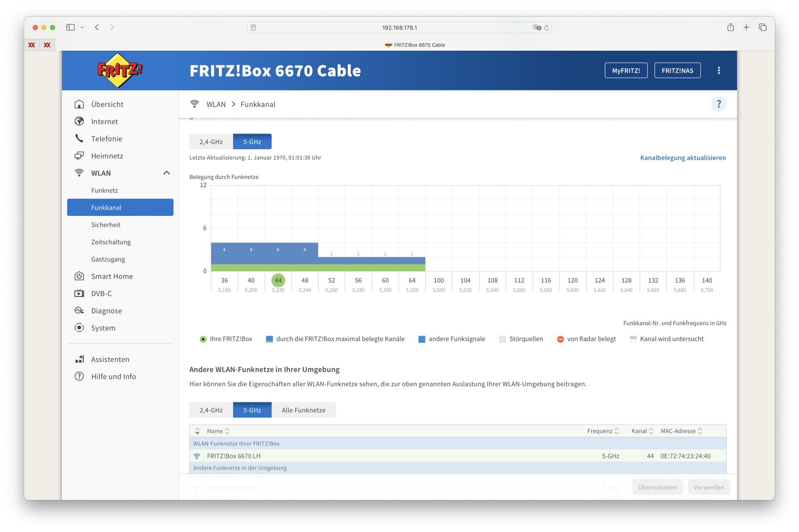
Task: Sort table by Kanal column
Action: click(x=642, y=431)
